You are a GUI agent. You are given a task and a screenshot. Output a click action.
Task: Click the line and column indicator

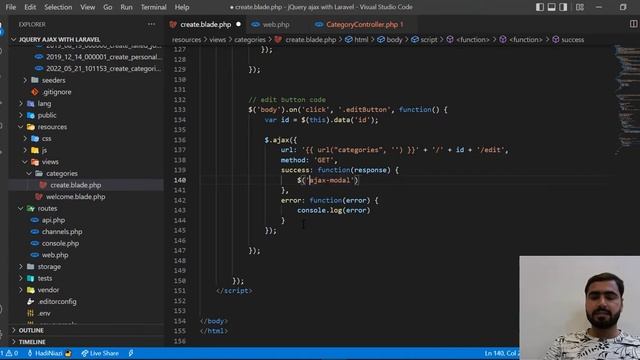501,353
